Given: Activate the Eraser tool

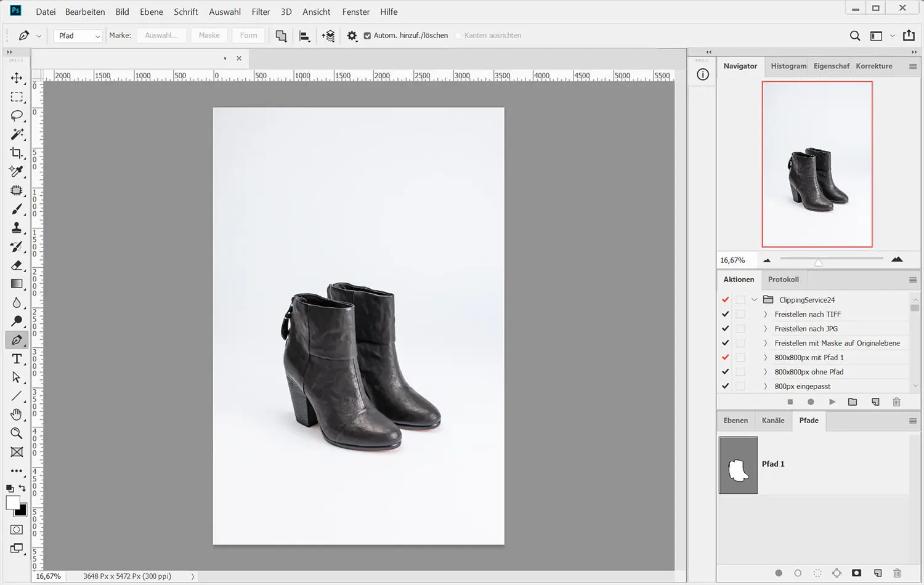Looking at the screenshot, I should click(17, 265).
